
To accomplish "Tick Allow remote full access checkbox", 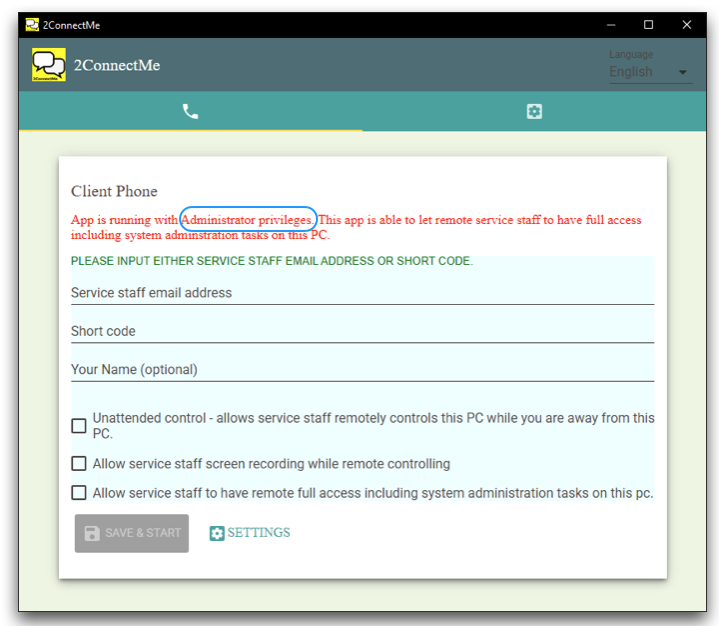I will [79, 493].
